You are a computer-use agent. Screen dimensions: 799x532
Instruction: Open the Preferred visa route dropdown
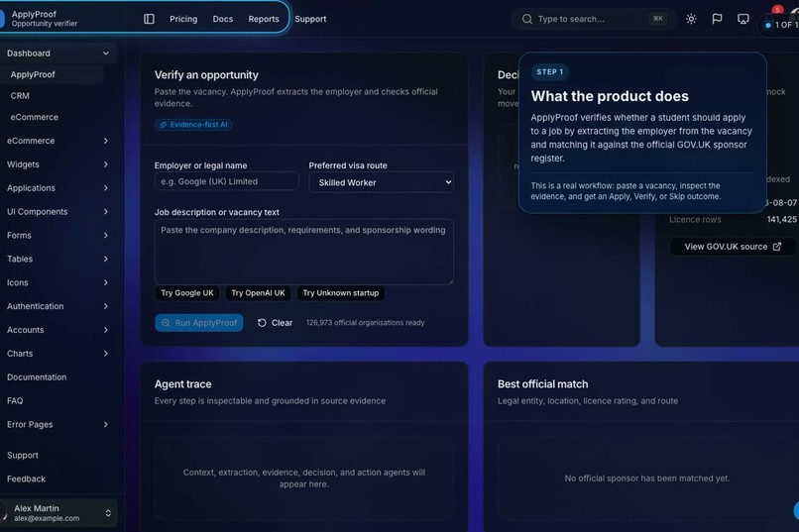[x=381, y=182]
